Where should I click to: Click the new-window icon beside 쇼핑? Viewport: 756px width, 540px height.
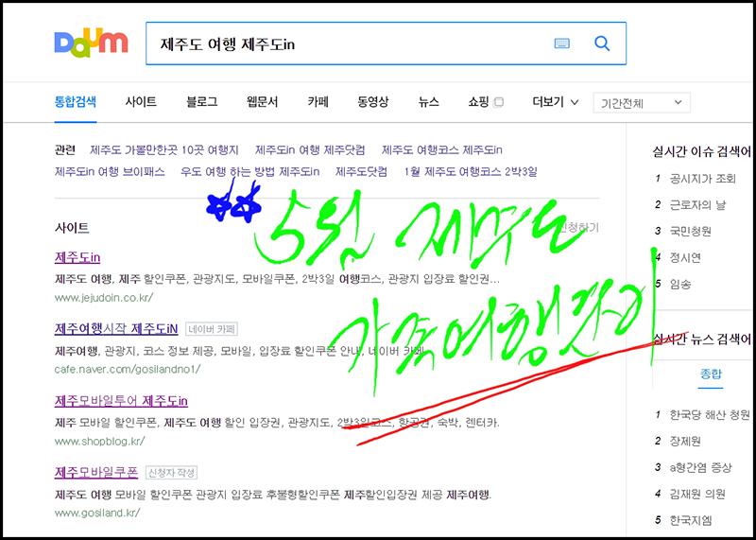click(499, 102)
